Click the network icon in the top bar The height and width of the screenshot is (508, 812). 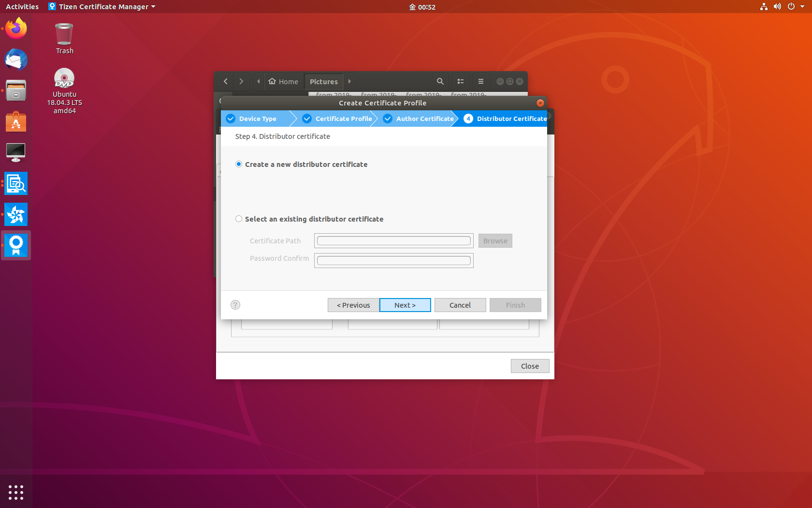point(764,7)
